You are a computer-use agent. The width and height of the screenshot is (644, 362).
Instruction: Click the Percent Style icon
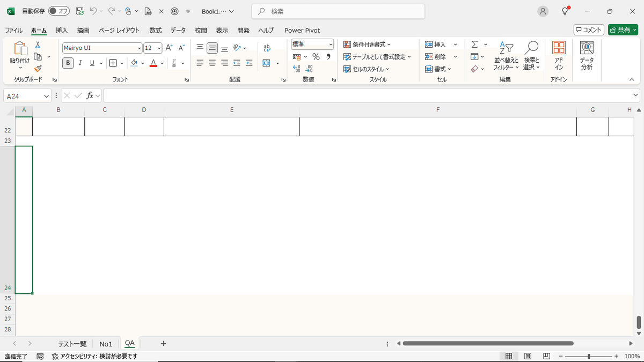pyautogui.click(x=316, y=56)
